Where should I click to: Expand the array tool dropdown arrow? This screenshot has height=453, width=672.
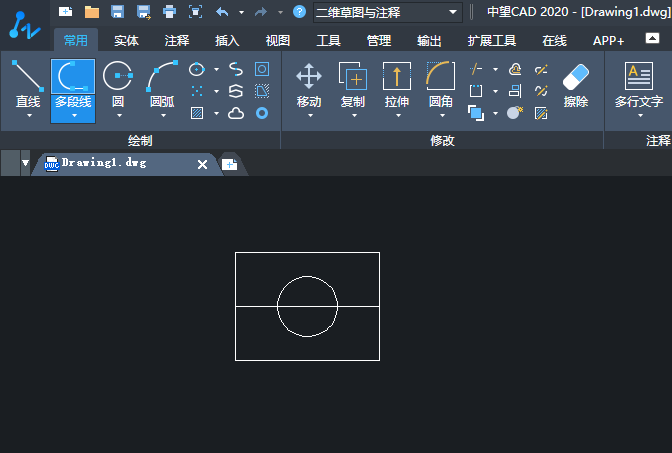point(495,91)
